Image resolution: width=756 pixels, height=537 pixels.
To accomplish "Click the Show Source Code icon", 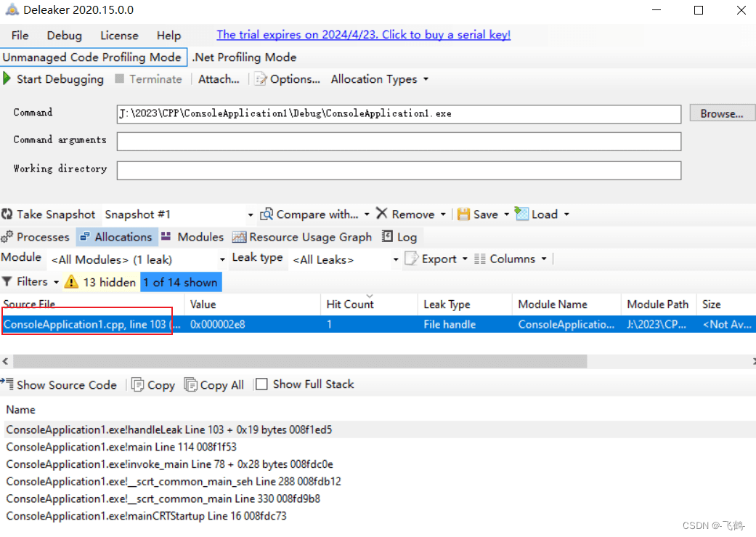I will [7, 384].
